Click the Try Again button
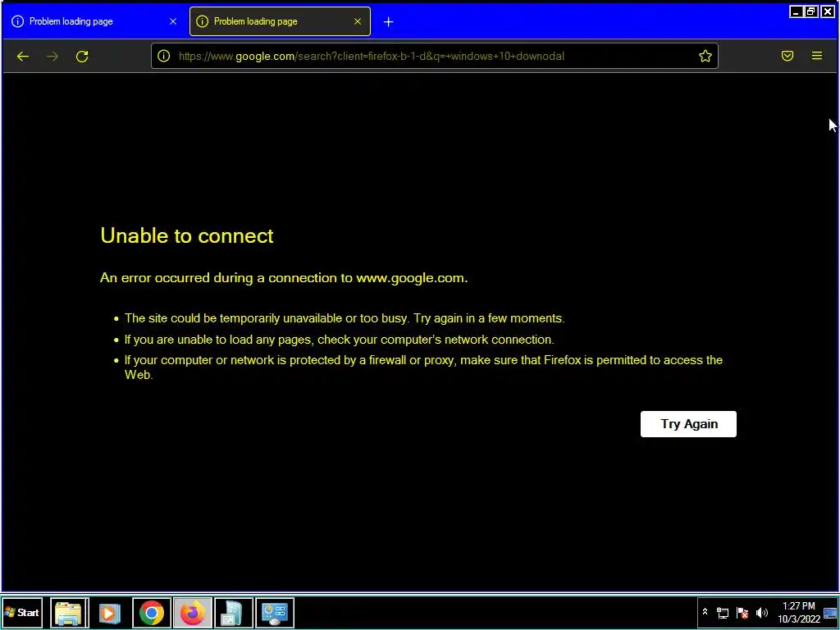840x630 pixels. pos(688,424)
